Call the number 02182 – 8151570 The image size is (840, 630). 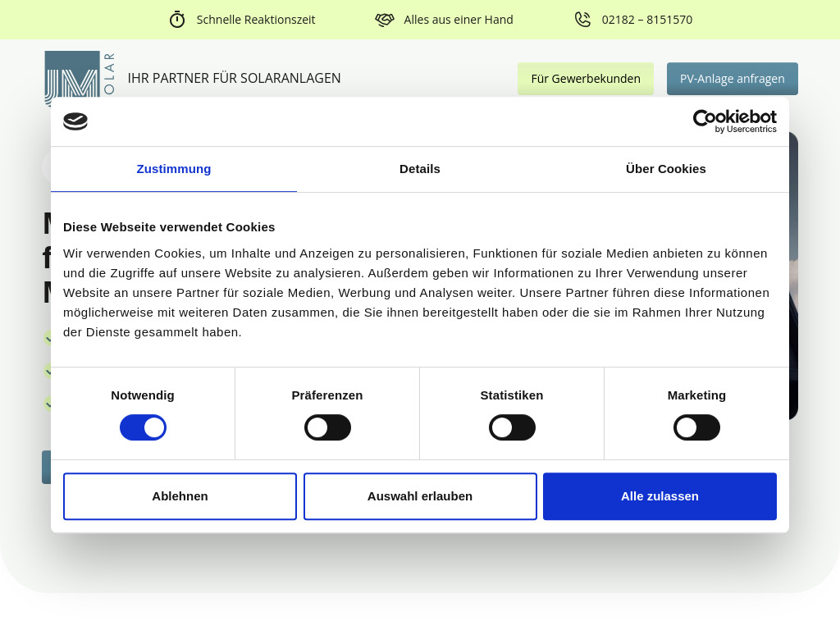coord(647,19)
